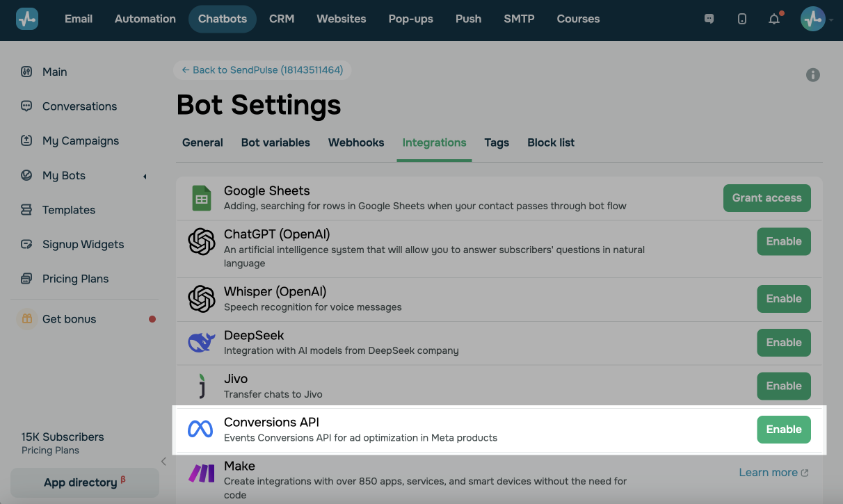
Task: Collapse the left sidebar with chevron
Action: click(163, 461)
